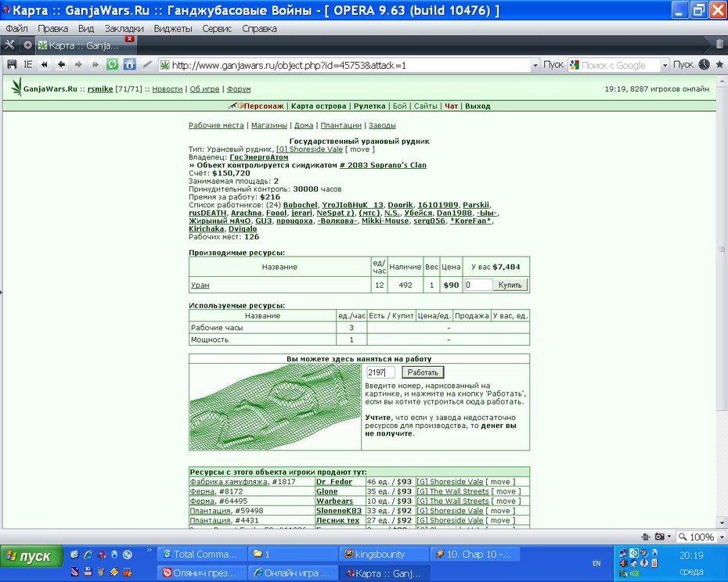Expand address bar history dropdown
This screenshot has width=728, height=582.
pos(535,66)
